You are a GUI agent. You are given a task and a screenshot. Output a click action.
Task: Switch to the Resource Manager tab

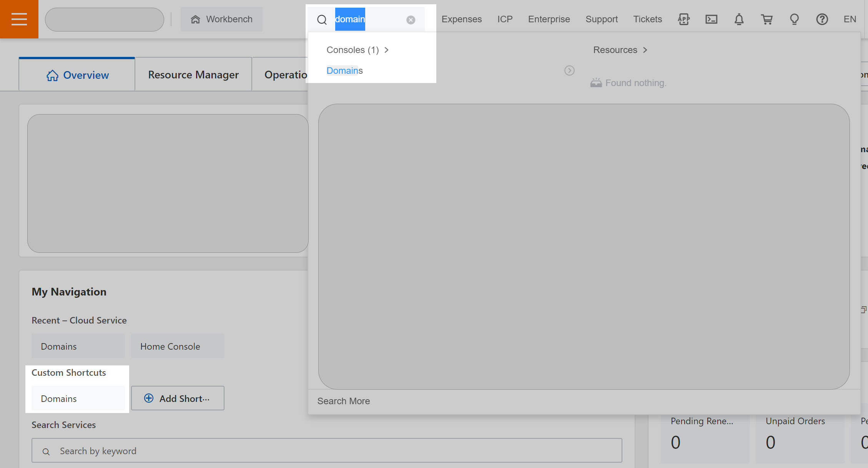tap(193, 74)
